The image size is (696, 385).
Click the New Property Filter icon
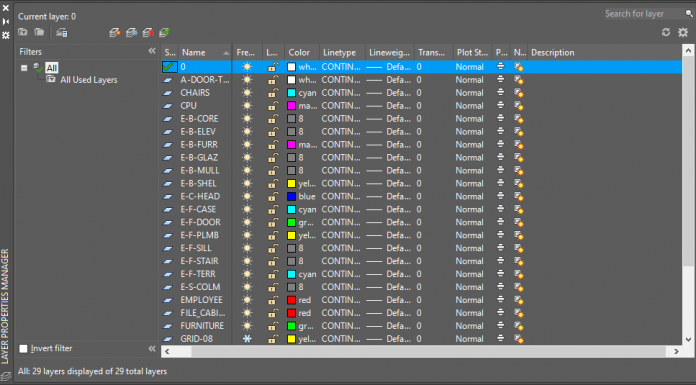click(23, 32)
